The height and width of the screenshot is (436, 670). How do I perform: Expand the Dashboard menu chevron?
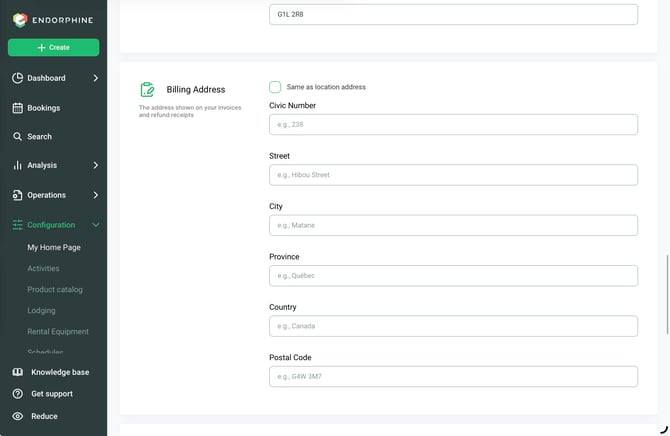click(96, 78)
